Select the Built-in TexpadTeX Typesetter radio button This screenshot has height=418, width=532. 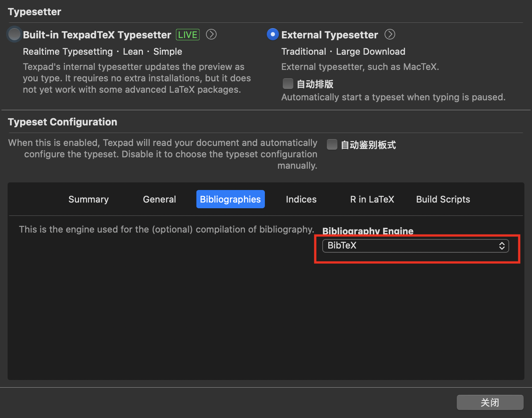point(14,35)
